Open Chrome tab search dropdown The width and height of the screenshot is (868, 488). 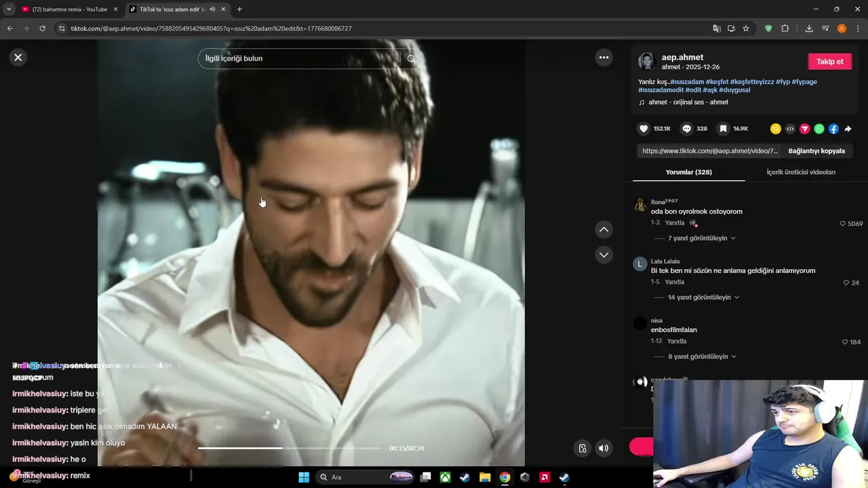[8, 9]
